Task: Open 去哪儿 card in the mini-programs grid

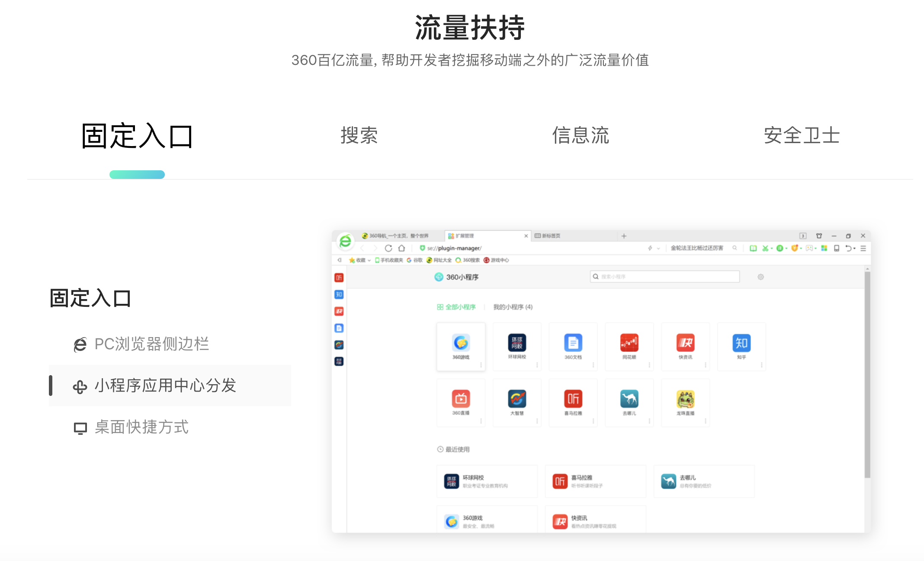Action: 629,403
